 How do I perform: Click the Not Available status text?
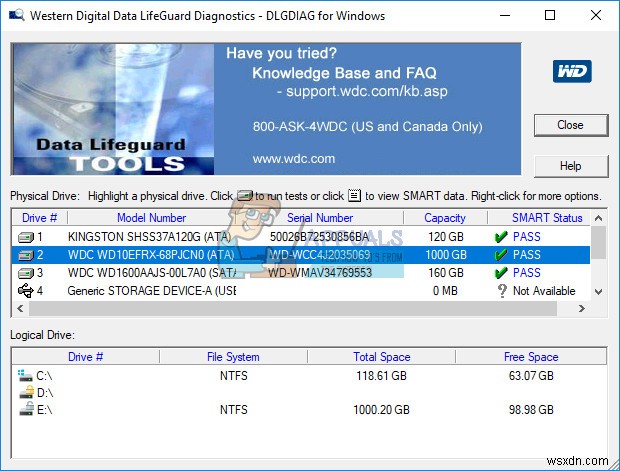coord(544,291)
